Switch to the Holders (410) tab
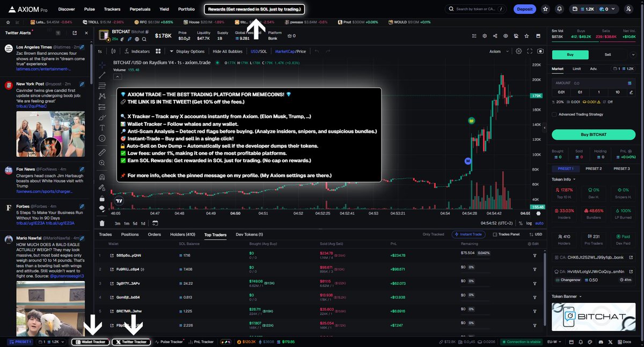 coord(182,234)
